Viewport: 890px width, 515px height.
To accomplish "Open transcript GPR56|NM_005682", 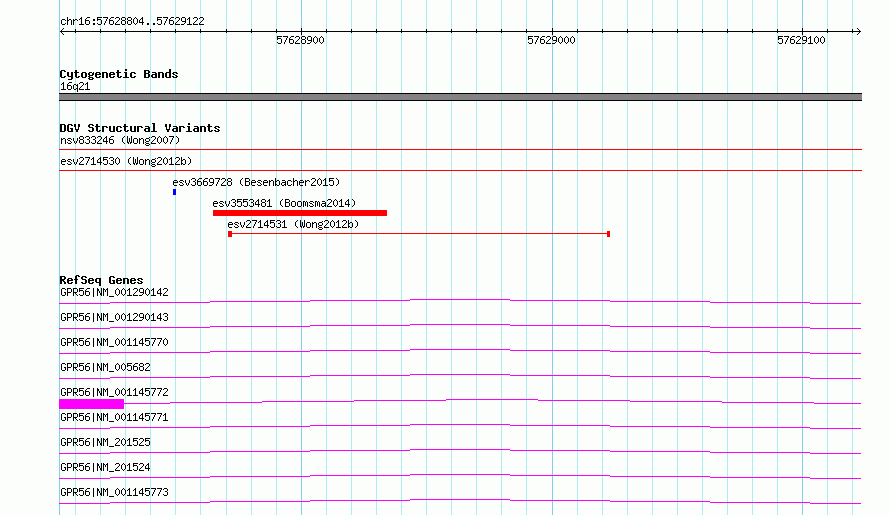I will [105, 367].
